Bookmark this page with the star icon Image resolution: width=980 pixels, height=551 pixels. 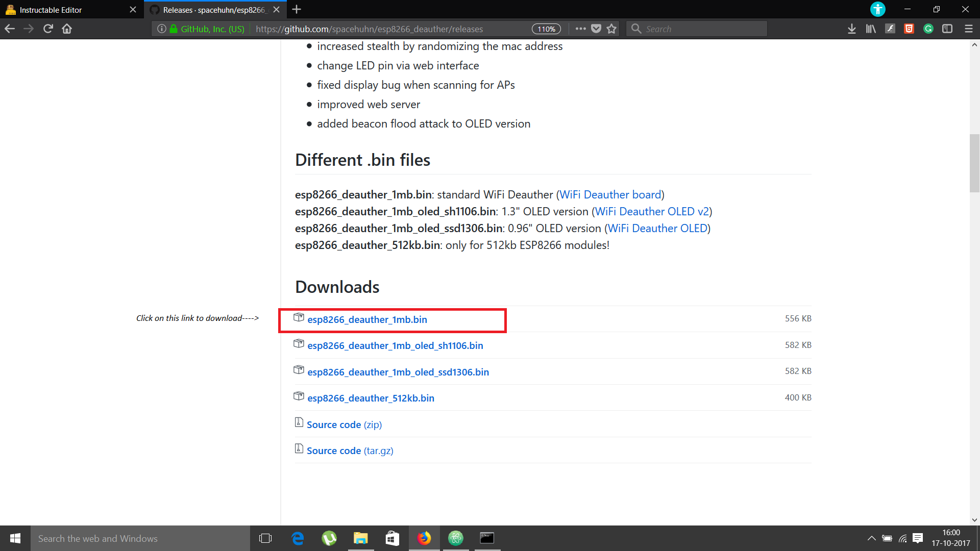(x=611, y=29)
